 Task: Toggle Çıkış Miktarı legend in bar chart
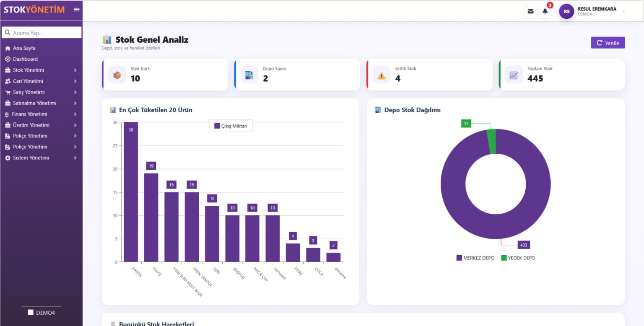(231, 126)
